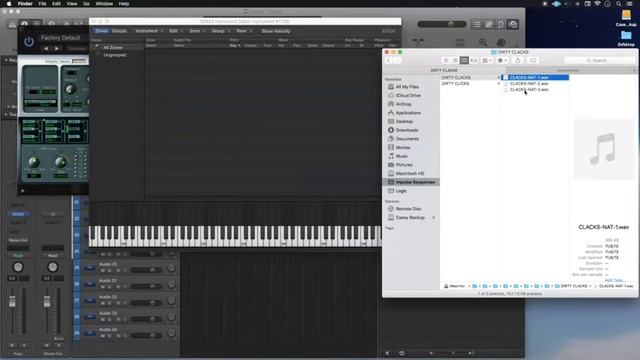640x360 pixels.
Task: Select DIRTY CLICKS folder in column
Action: point(456,83)
